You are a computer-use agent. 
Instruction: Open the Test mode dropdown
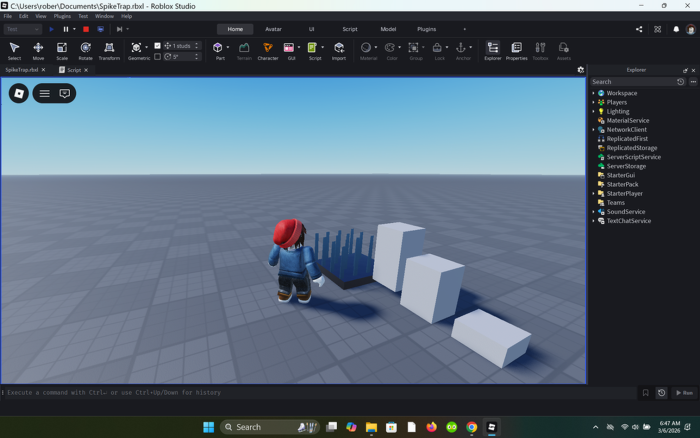(23, 29)
